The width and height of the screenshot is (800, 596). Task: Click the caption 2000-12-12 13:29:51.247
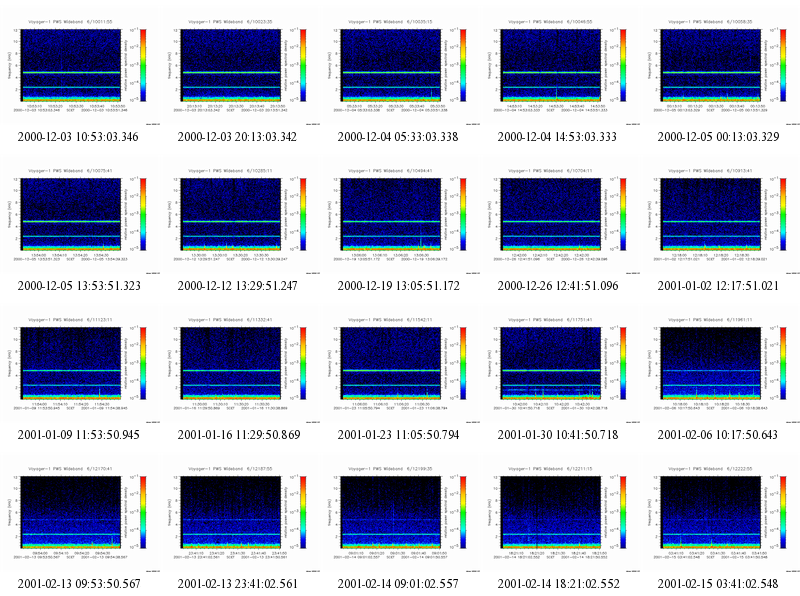click(238, 286)
